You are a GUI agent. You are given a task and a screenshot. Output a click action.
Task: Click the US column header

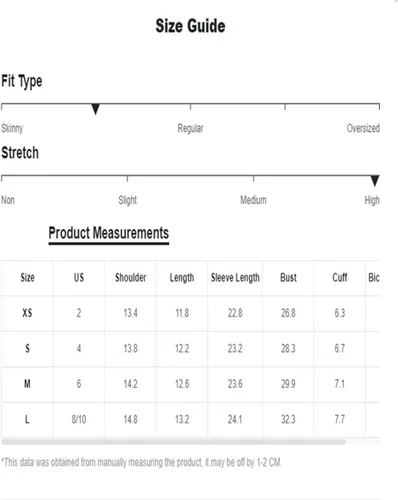click(x=79, y=277)
